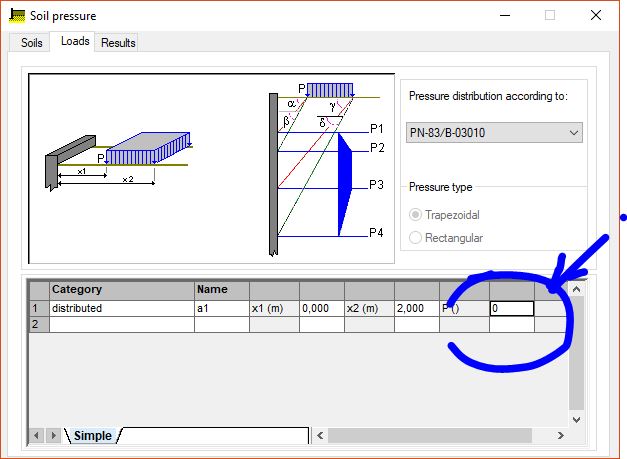Click the 'distributed' category cell
This screenshot has height=459, width=627.
[122, 308]
